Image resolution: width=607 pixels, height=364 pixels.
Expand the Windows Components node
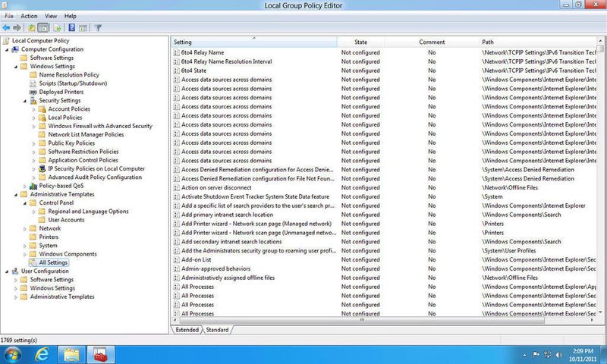(25, 255)
